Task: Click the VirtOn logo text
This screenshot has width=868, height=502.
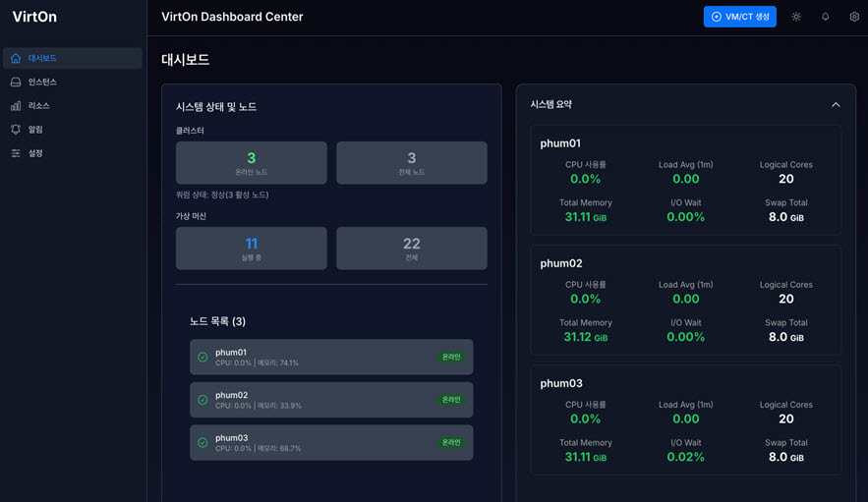Action: point(34,17)
